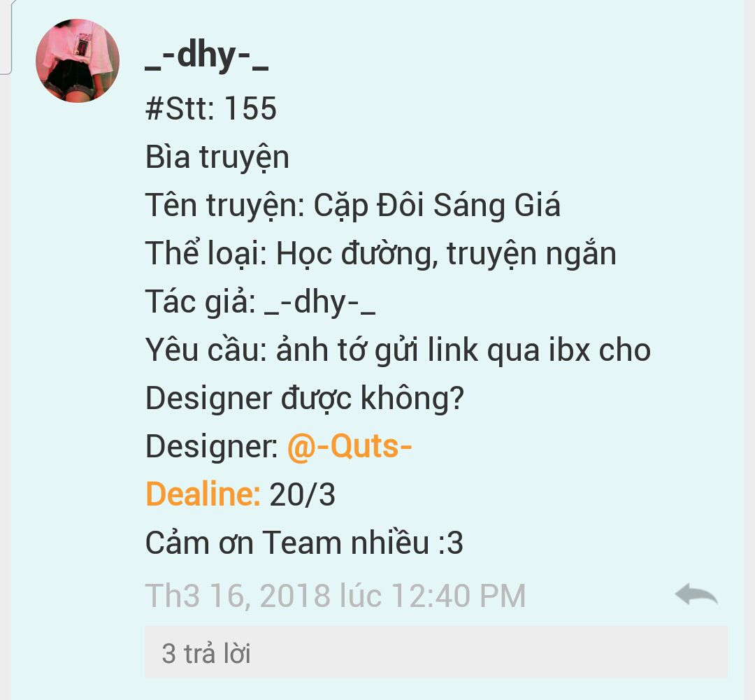Click the Cảm ơn Team nhiều :3 line
Image resolution: width=755 pixels, height=700 pixels.
[x=304, y=543]
